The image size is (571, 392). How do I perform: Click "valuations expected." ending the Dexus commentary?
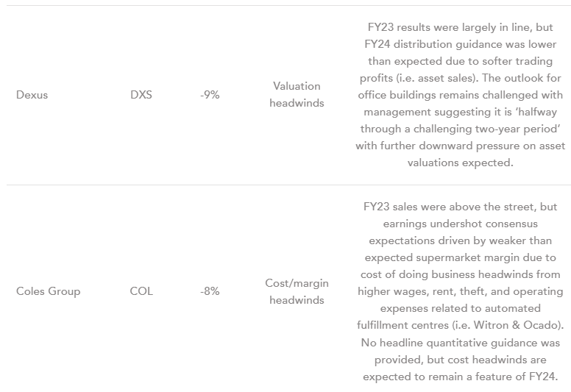(x=461, y=163)
